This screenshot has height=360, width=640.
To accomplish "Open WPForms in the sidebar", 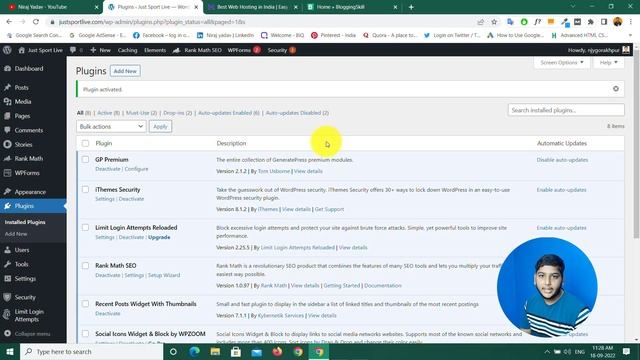I will pos(27,173).
